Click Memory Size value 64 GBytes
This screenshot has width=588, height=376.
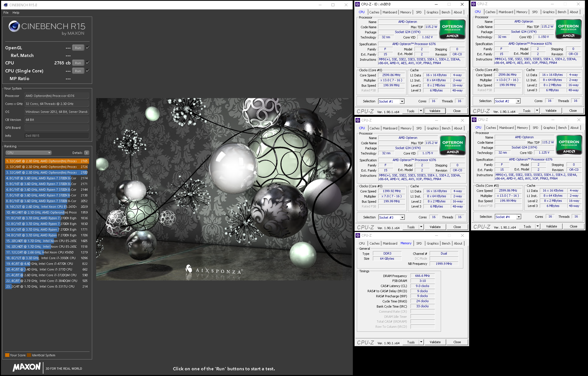tap(387, 259)
